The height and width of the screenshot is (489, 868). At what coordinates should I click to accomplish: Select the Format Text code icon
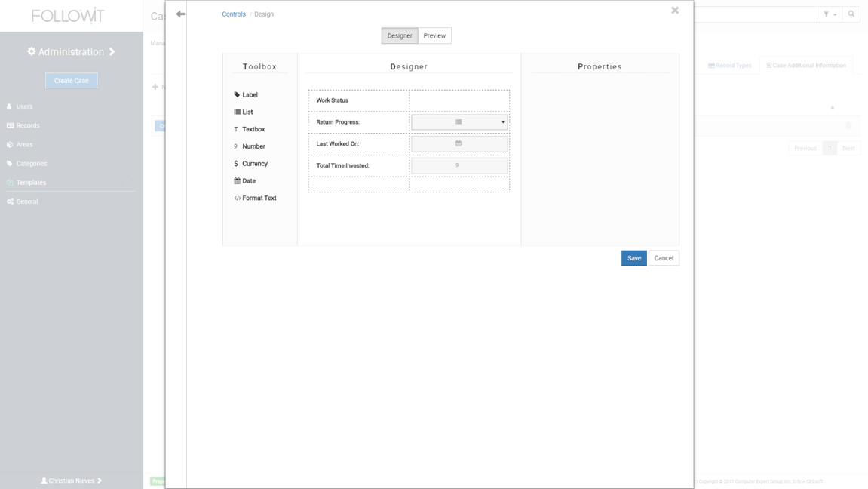[x=237, y=198]
